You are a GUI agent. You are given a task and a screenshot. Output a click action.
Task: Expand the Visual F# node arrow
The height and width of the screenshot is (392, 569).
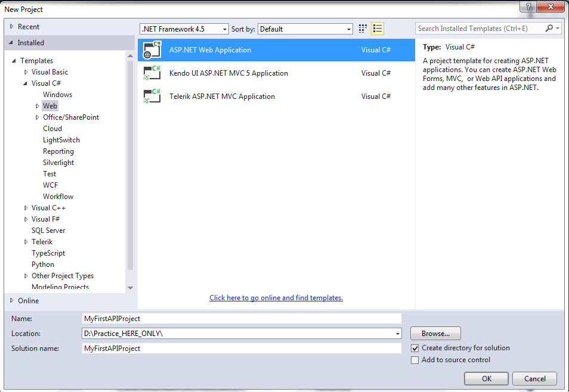coord(26,219)
